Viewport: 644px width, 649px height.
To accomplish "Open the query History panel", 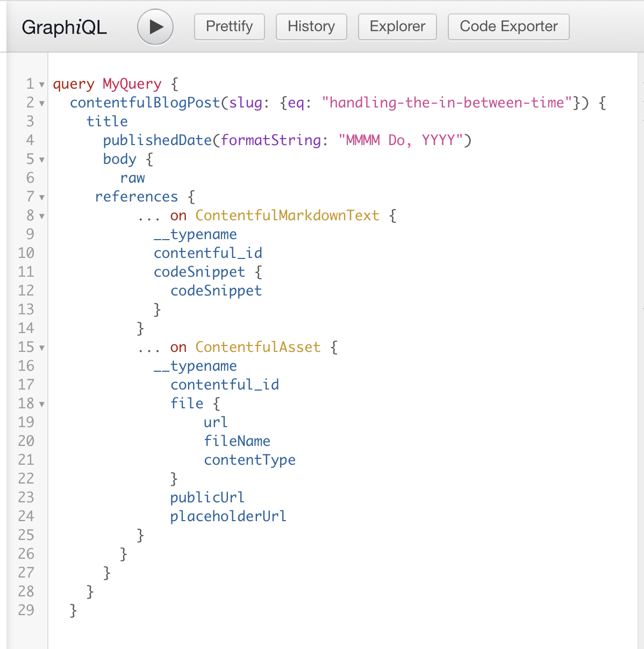I will pos(311,26).
